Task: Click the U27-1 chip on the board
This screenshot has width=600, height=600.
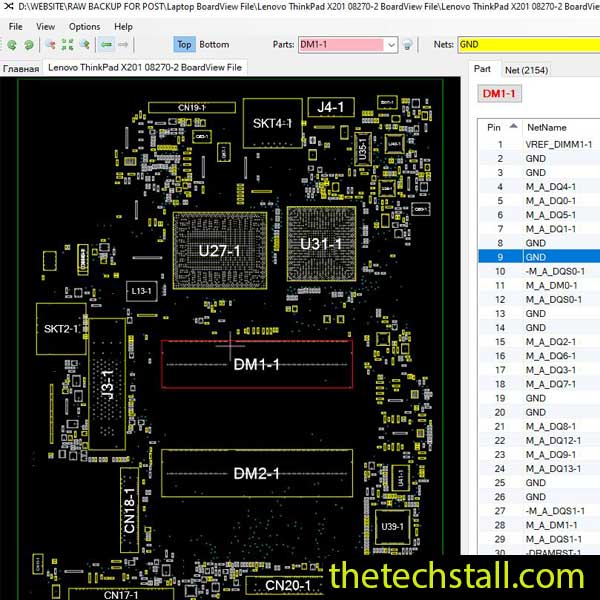Action: 220,251
